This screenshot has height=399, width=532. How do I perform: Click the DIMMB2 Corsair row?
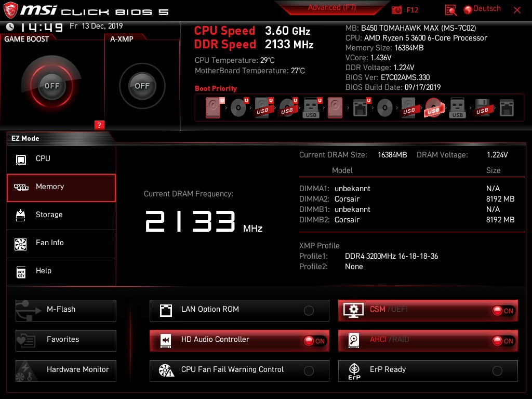click(407, 220)
